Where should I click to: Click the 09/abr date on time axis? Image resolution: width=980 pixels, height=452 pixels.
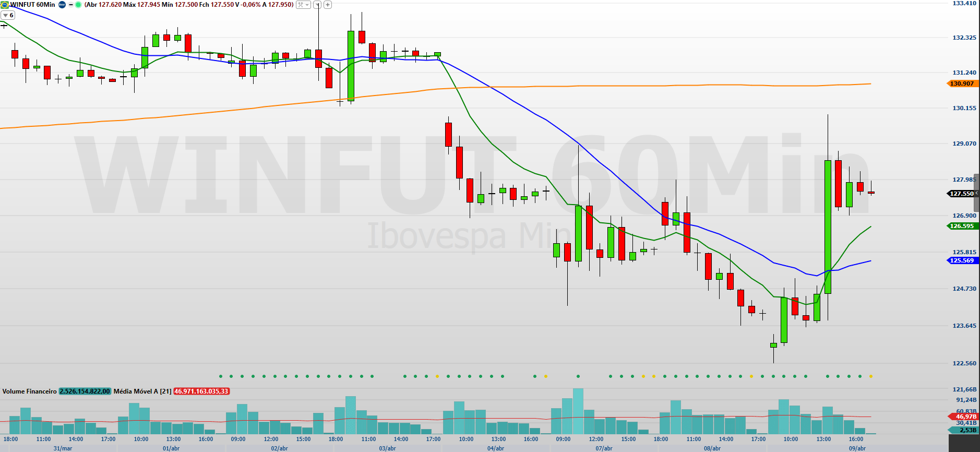pos(857,448)
